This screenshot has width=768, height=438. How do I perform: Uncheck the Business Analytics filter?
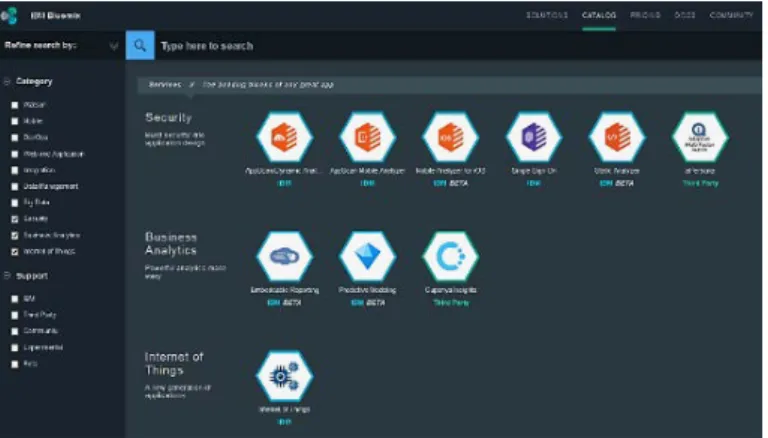(15, 236)
